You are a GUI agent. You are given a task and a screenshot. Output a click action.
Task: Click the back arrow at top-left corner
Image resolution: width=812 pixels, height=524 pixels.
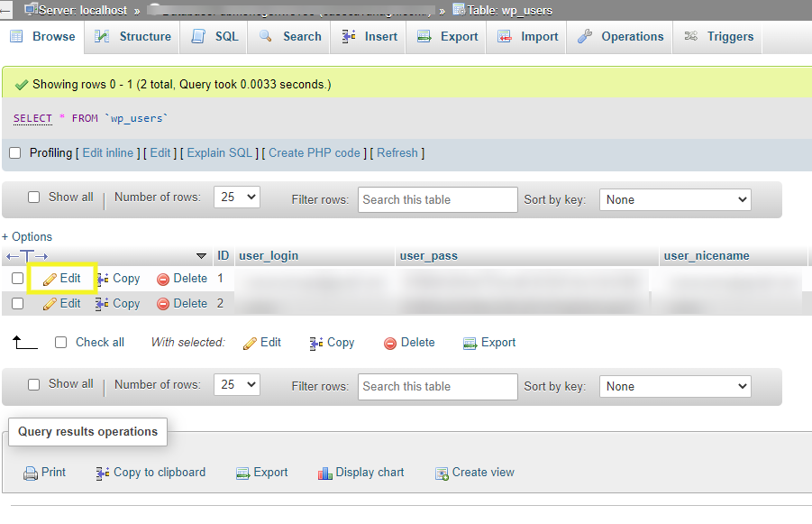click(5, 10)
